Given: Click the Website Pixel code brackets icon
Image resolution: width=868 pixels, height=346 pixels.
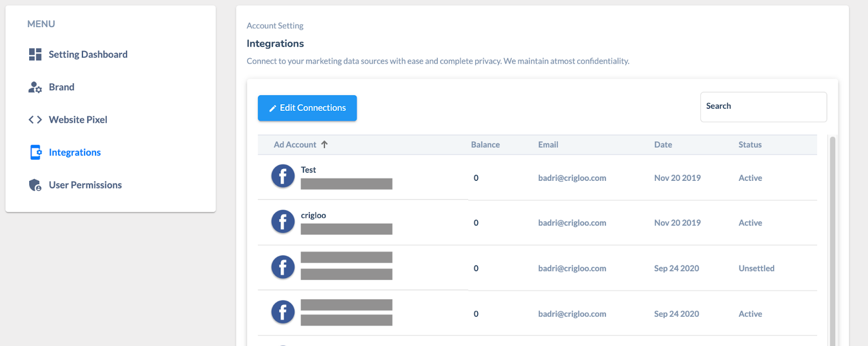Looking at the screenshot, I should click(35, 119).
